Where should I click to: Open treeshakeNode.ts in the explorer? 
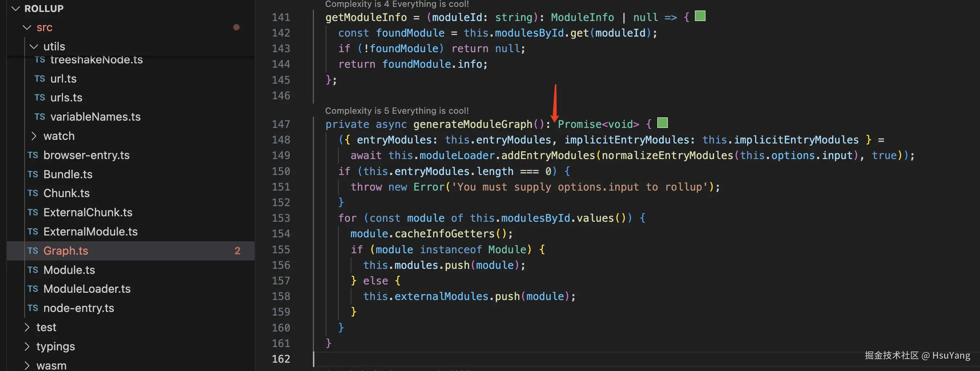click(96, 60)
